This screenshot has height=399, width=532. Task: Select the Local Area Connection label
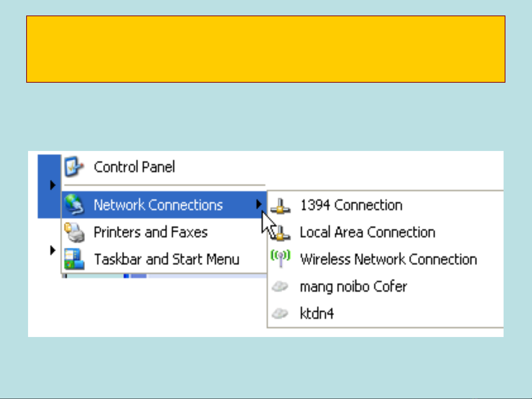(367, 233)
